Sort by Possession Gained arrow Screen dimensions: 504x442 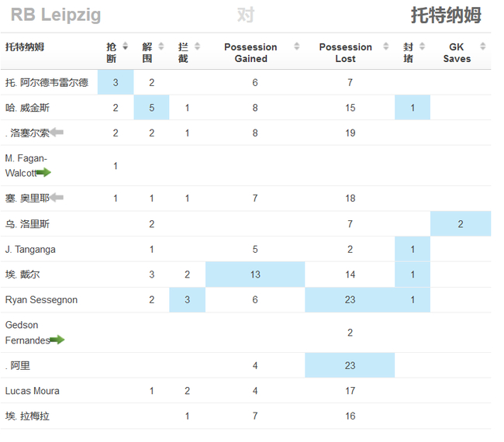pos(297,47)
